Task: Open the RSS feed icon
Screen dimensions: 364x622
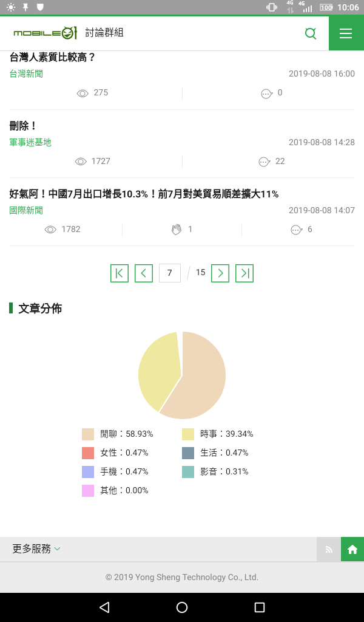Action: [x=329, y=549]
